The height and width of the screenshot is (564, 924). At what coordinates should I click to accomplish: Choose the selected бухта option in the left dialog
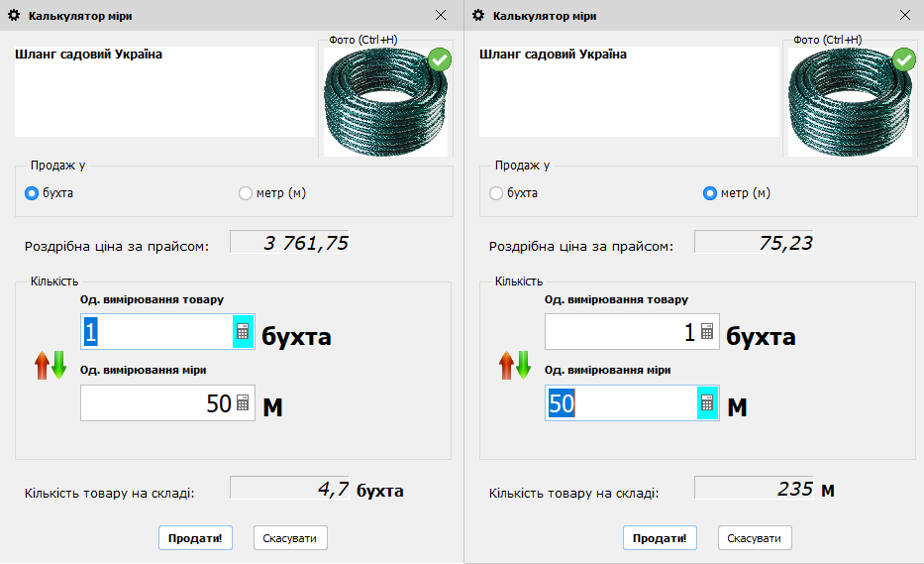point(32,193)
